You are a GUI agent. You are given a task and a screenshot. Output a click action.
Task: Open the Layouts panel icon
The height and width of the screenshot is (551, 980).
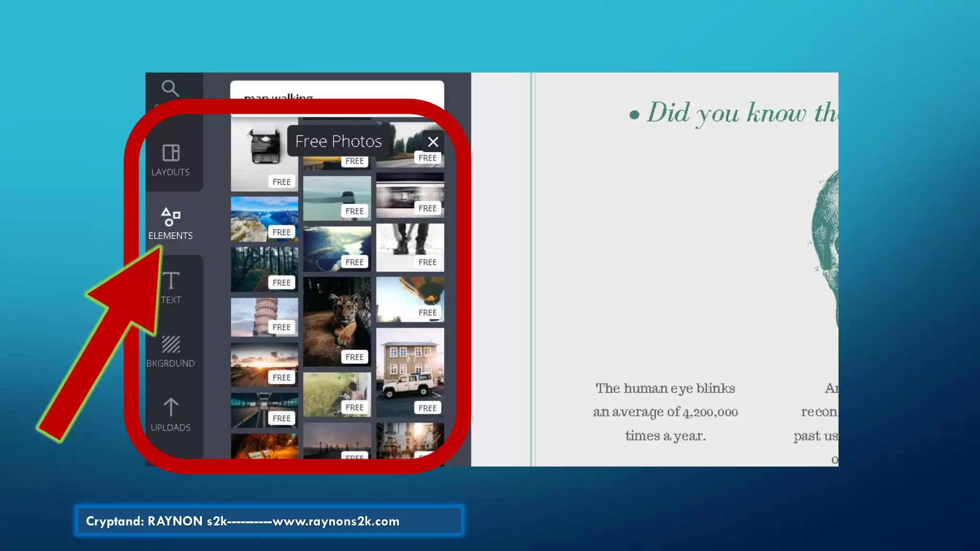pos(171,153)
